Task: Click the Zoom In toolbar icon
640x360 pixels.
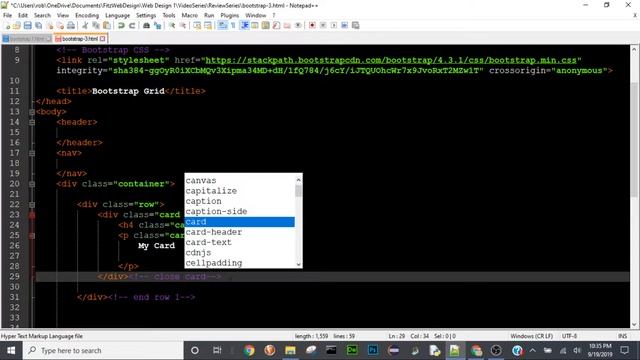Action: click(x=172, y=25)
